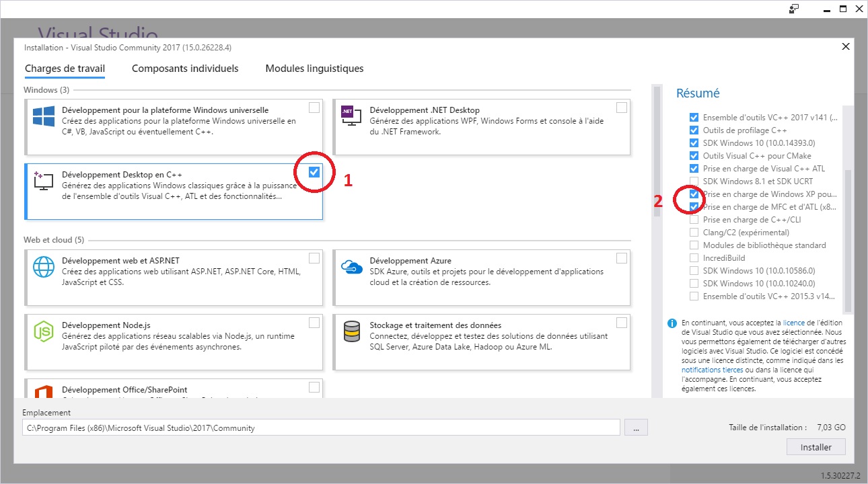The height and width of the screenshot is (484, 868).
Task: Open the Modules linguistiques tab
Action: tap(314, 69)
